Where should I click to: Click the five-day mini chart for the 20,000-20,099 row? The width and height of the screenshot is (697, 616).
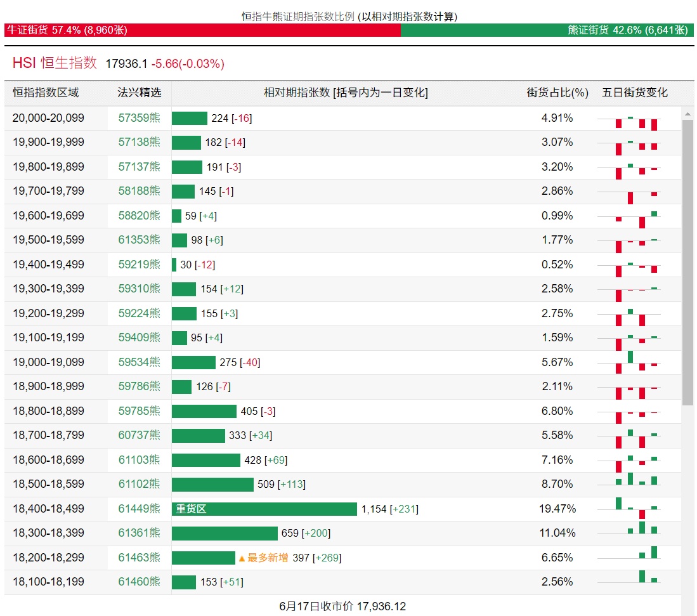point(629,119)
